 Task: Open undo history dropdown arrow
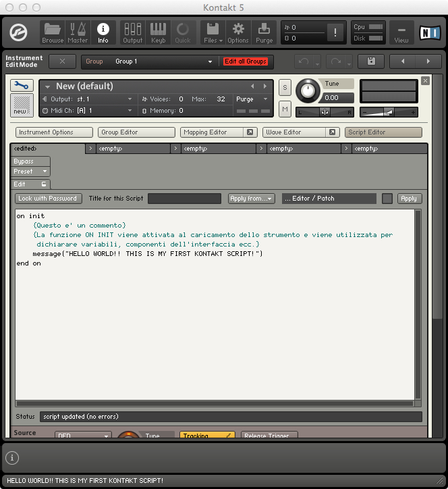click(x=317, y=64)
